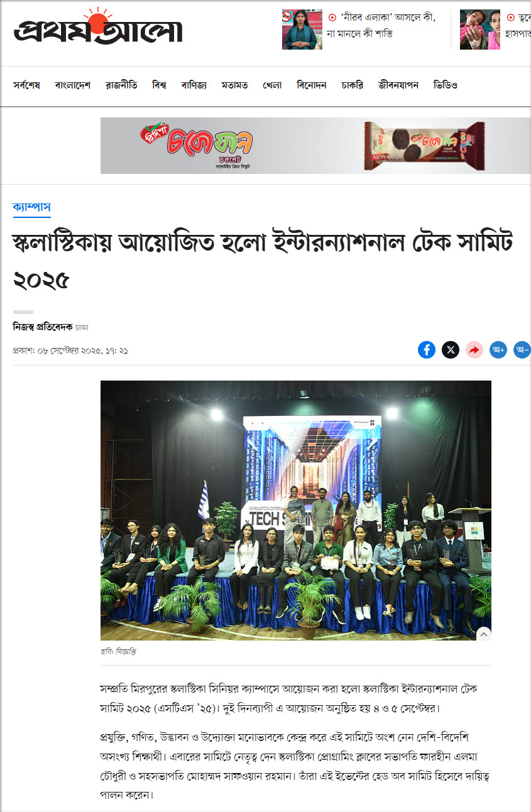Increase font size with অ+ button
This screenshot has height=812, width=531.
(x=498, y=350)
